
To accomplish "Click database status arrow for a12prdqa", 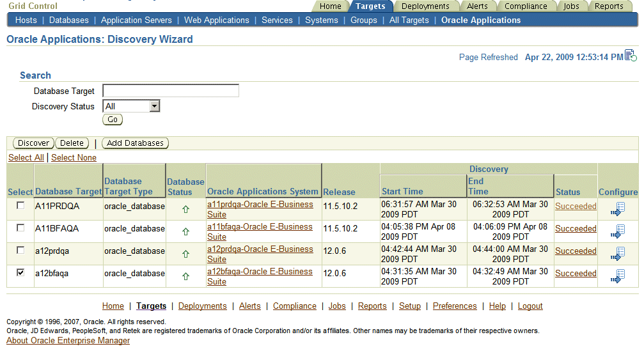I will (x=185, y=254).
